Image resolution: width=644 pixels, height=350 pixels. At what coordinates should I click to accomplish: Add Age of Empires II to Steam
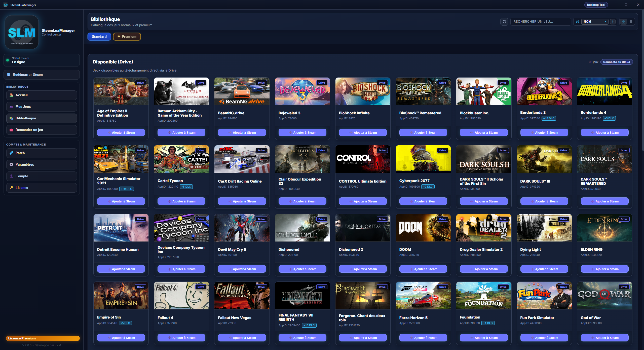121,132
